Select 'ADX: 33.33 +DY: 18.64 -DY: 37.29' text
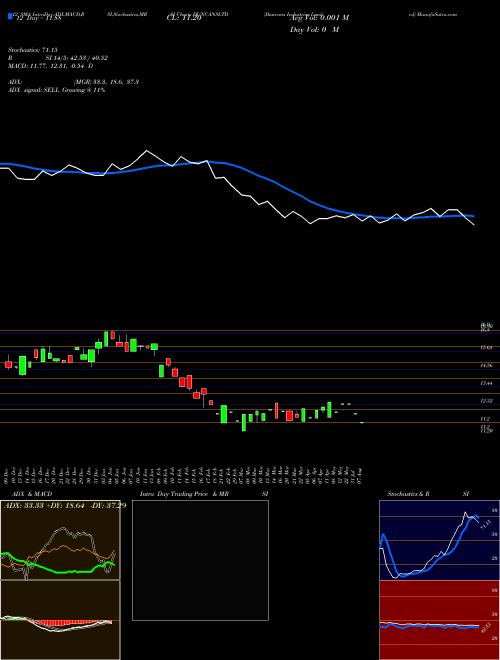The image size is (500, 660). point(64,506)
